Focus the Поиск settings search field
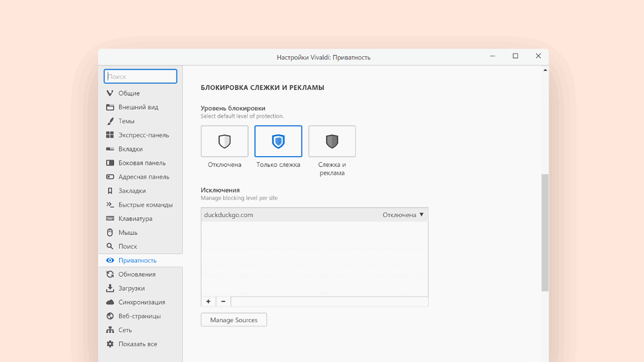 point(140,76)
